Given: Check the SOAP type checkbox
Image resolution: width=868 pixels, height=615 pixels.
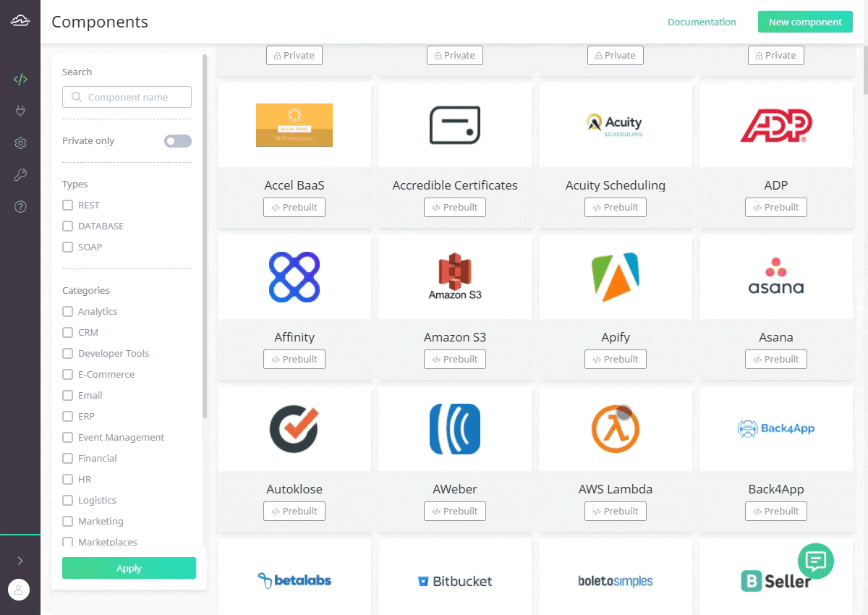Looking at the screenshot, I should tap(68, 247).
